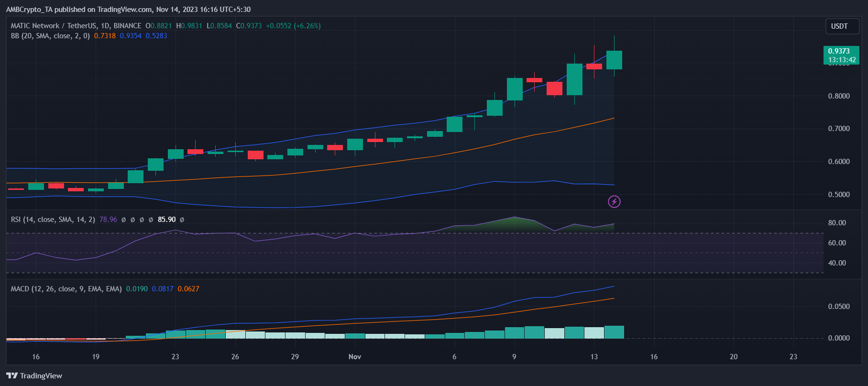Click the BB (20, SMA, close, 2, 0) indicator label

click(x=50, y=36)
